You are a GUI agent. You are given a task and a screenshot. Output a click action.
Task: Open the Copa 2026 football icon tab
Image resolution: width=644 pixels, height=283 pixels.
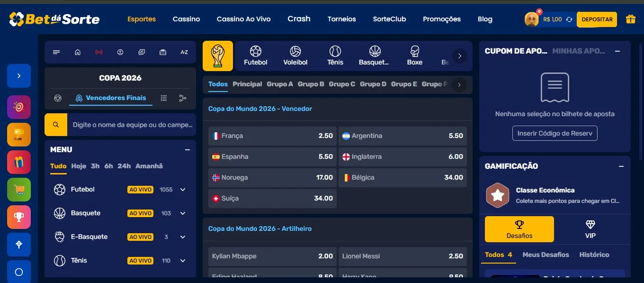(58, 98)
